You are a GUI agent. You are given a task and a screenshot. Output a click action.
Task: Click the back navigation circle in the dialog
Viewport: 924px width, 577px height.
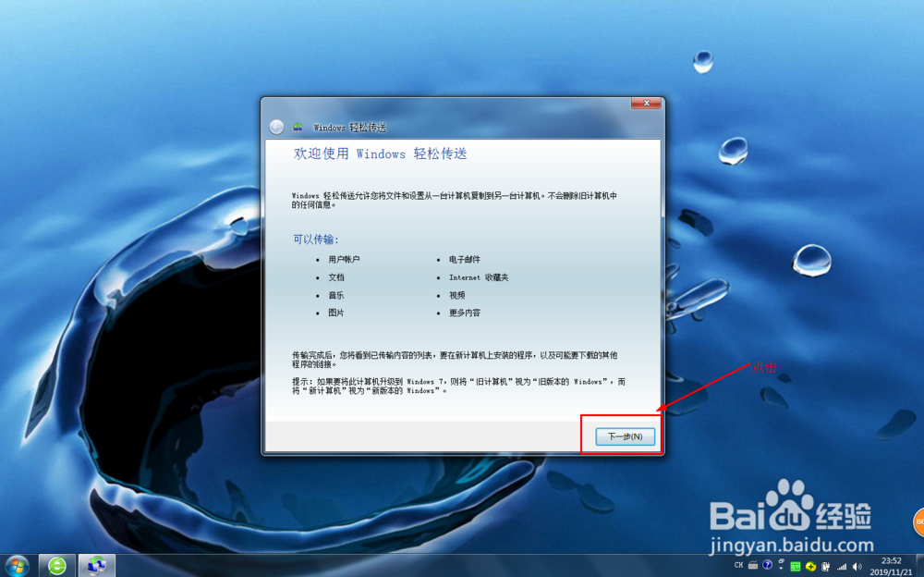tap(275, 127)
